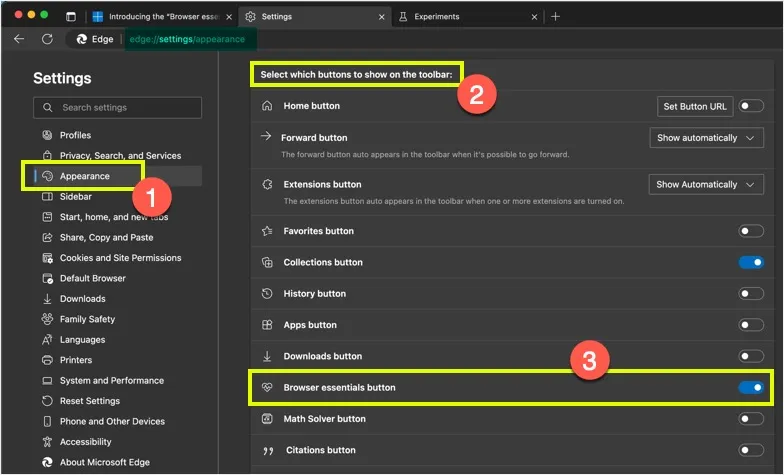Click the edge://settings/appearance address bar
The image size is (784, 475).
tap(188, 39)
